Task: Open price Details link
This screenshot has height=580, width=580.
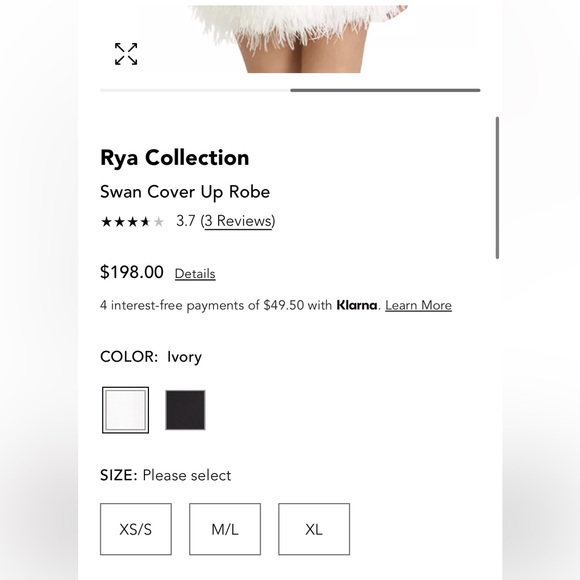Action: coord(195,274)
